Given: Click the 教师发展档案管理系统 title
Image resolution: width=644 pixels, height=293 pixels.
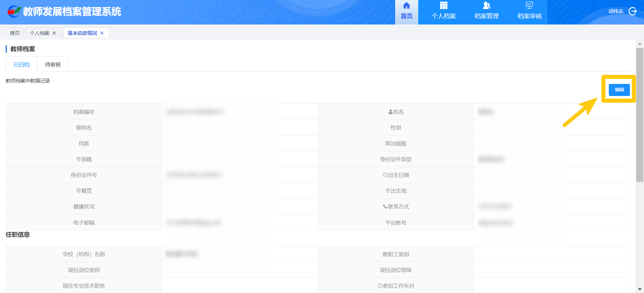Looking at the screenshot, I should (72, 12).
